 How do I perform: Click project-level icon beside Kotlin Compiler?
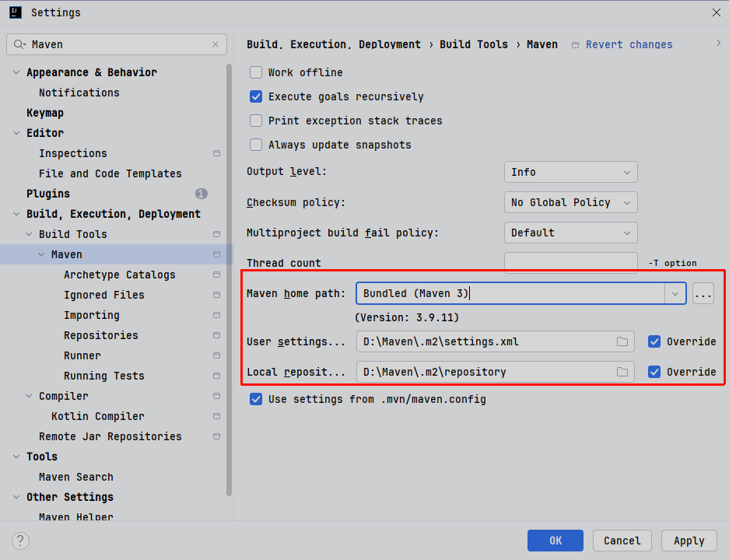216,416
